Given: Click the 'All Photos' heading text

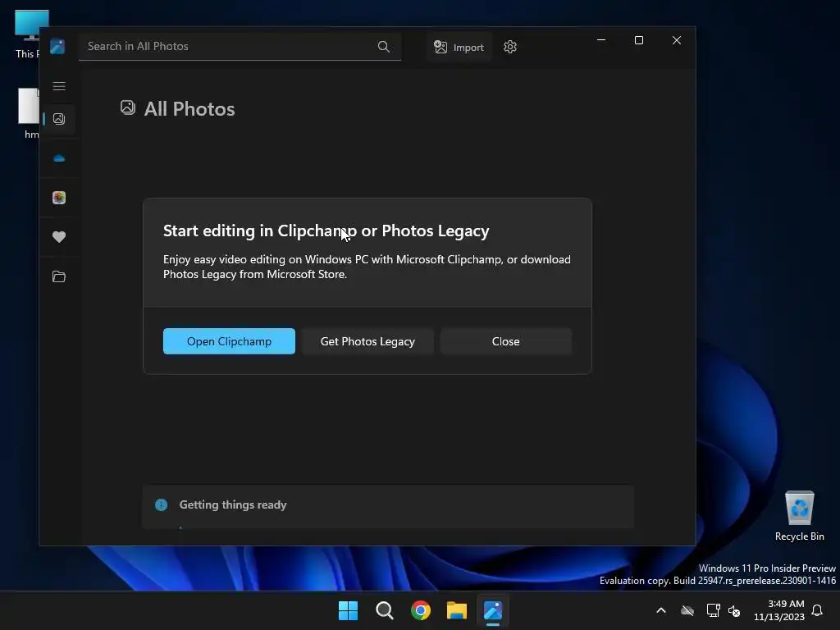Looking at the screenshot, I should coord(189,109).
